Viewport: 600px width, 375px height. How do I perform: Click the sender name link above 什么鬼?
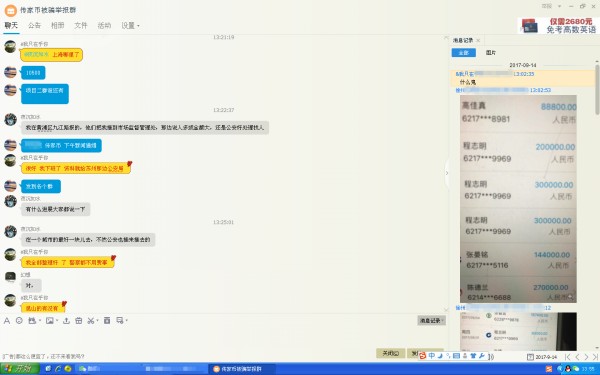tap(484, 74)
